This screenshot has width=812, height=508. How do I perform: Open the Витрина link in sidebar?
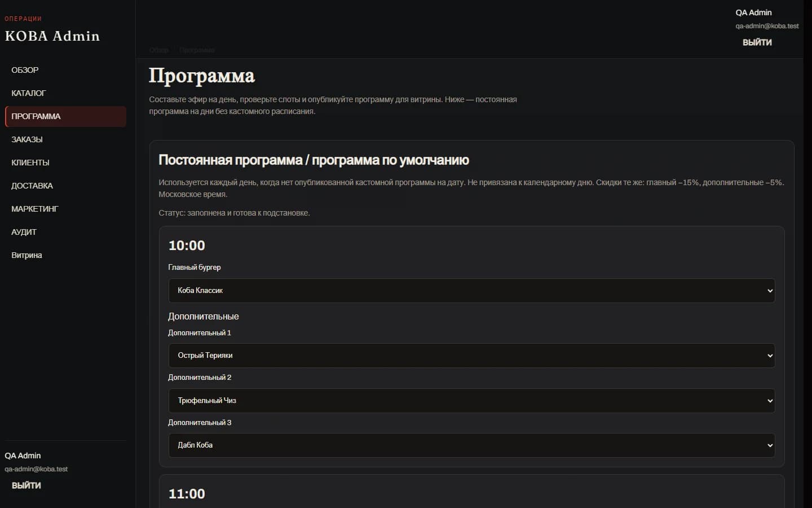click(65, 255)
